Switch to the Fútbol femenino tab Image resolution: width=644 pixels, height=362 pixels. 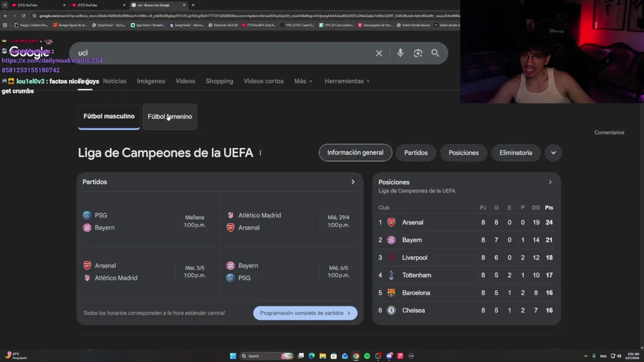170,117
